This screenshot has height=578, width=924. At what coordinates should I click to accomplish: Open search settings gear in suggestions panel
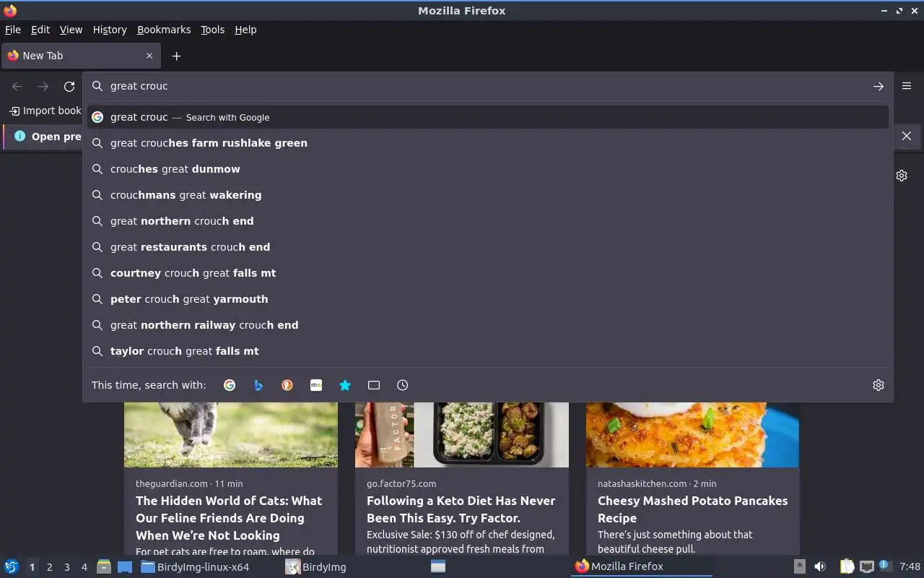(x=879, y=385)
